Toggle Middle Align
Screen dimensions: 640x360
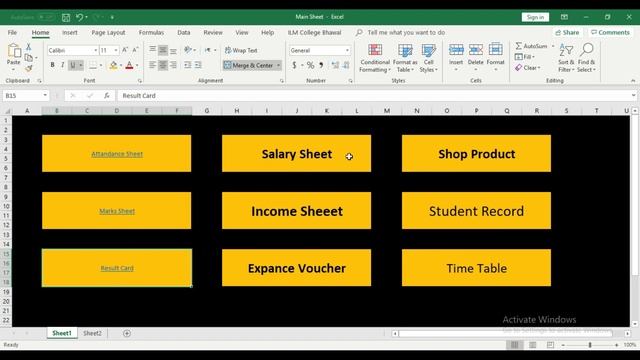tap(162, 50)
